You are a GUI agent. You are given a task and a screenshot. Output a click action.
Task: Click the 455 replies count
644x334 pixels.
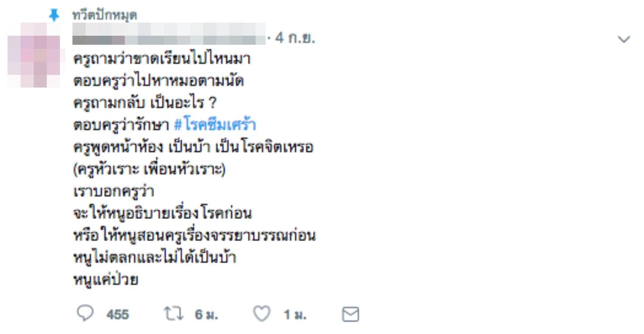[x=118, y=315]
